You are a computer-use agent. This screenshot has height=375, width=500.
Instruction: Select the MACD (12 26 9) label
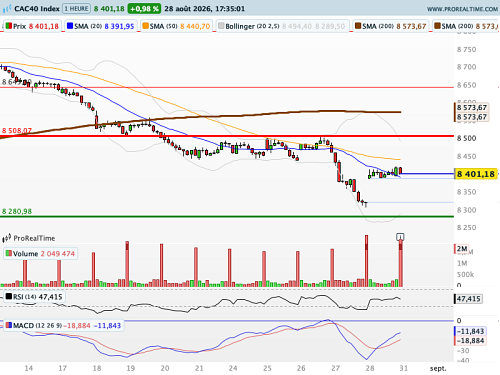point(37,325)
